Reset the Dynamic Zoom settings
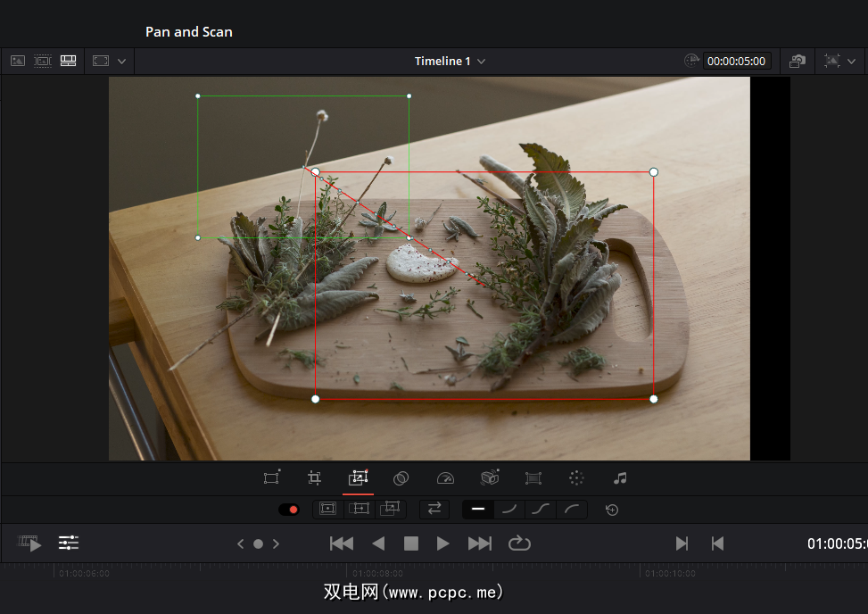The height and width of the screenshot is (614, 868). pos(612,510)
